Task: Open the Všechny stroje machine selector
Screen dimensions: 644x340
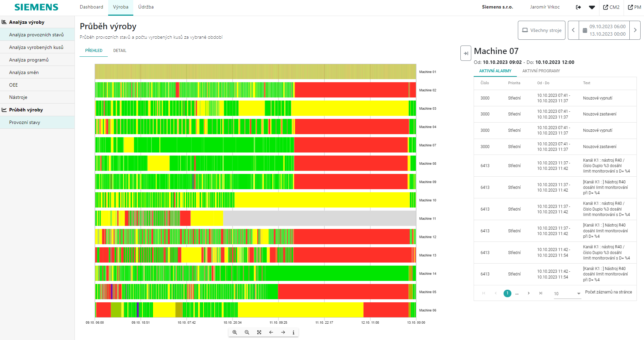Action: pyautogui.click(x=541, y=30)
